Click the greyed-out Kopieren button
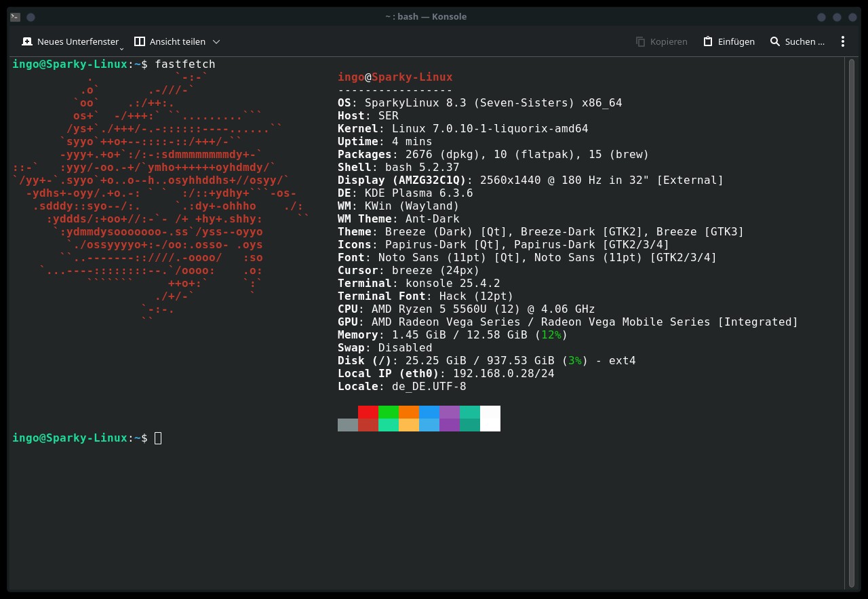Image resolution: width=868 pixels, height=599 pixels. pos(661,41)
